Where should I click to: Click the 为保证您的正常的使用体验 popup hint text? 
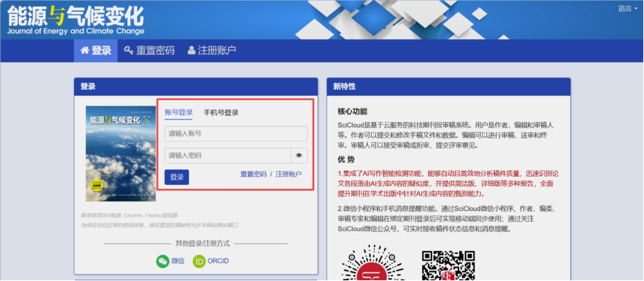click(160, 225)
